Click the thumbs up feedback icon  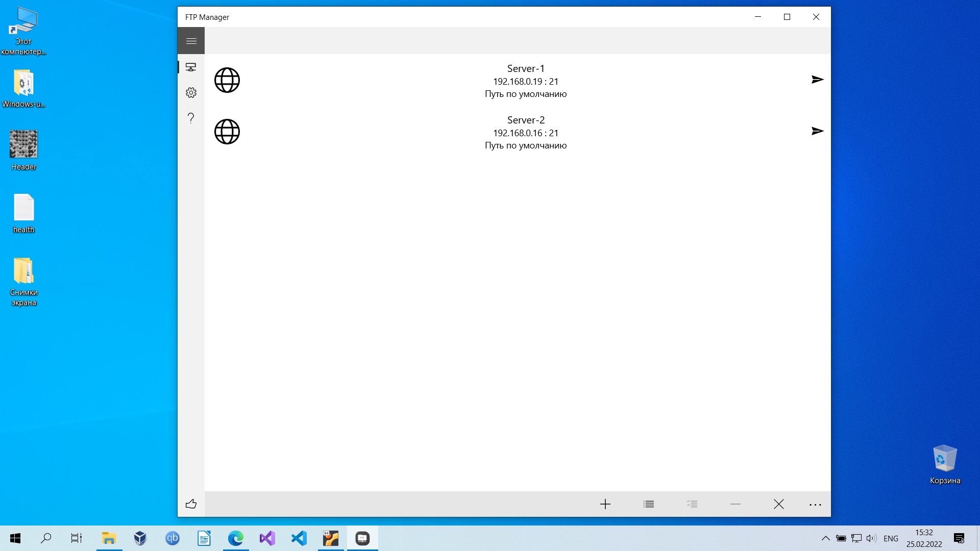click(190, 503)
